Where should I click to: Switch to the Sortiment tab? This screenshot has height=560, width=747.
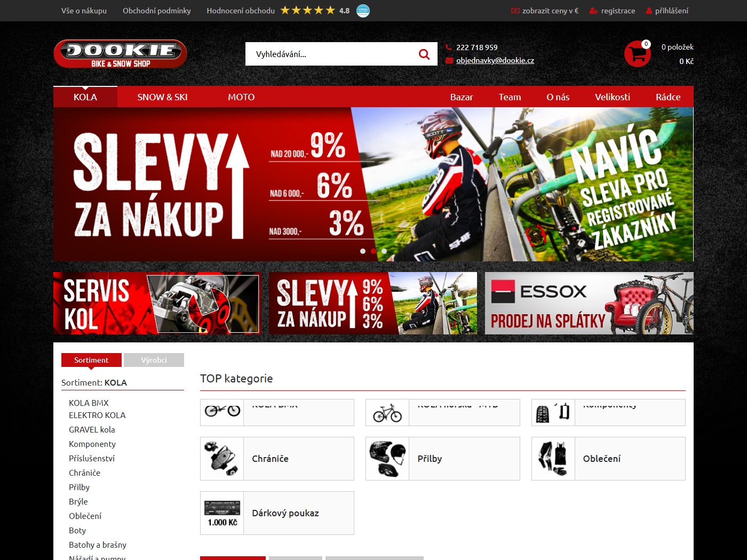tap(91, 360)
